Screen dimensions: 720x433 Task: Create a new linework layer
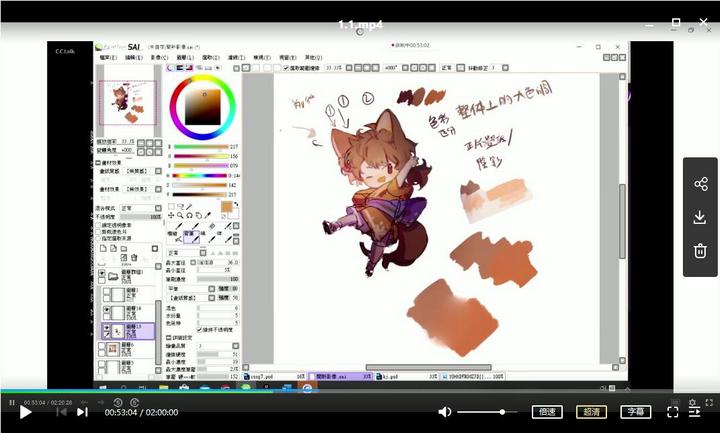(x=113, y=248)
